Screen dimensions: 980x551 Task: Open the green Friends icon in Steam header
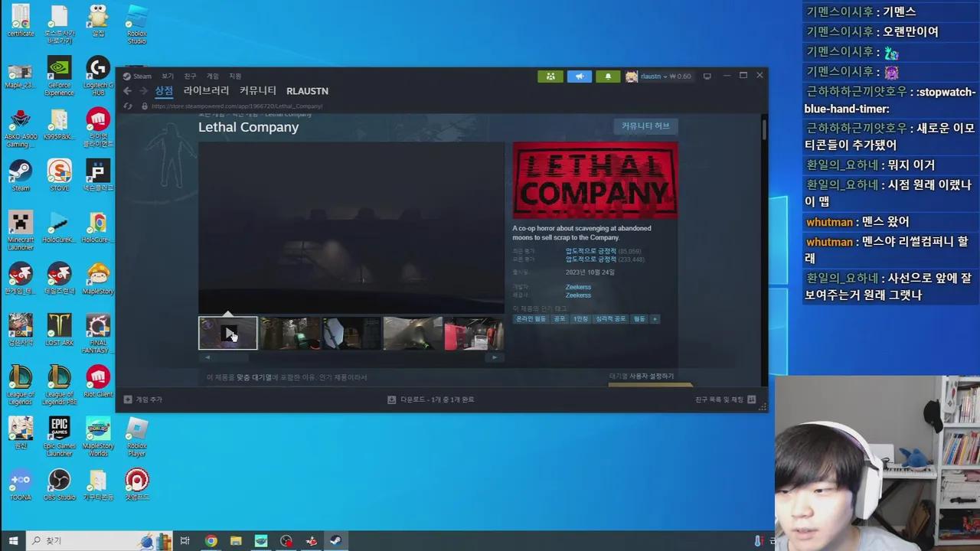(550, 76)
